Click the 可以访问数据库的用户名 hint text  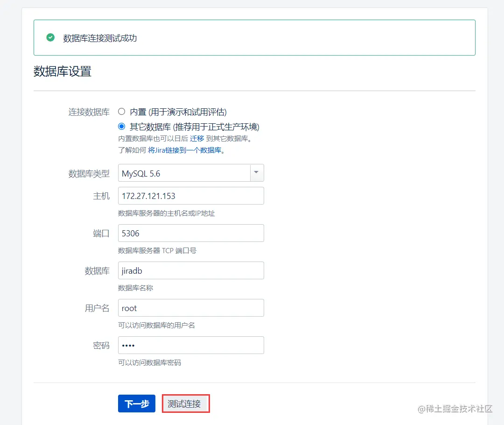pyautogui.click(x=156, y=325)
